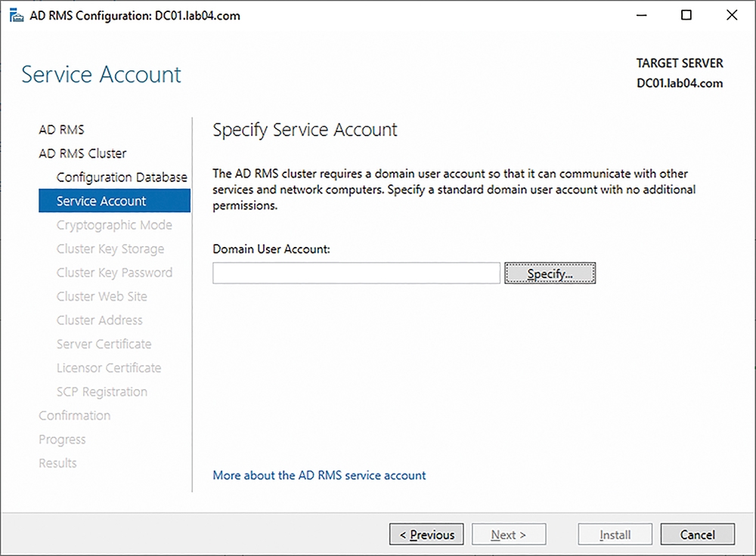Click the Next button
756x556 pixels.
pyautogui.click(x=509, y=534)
